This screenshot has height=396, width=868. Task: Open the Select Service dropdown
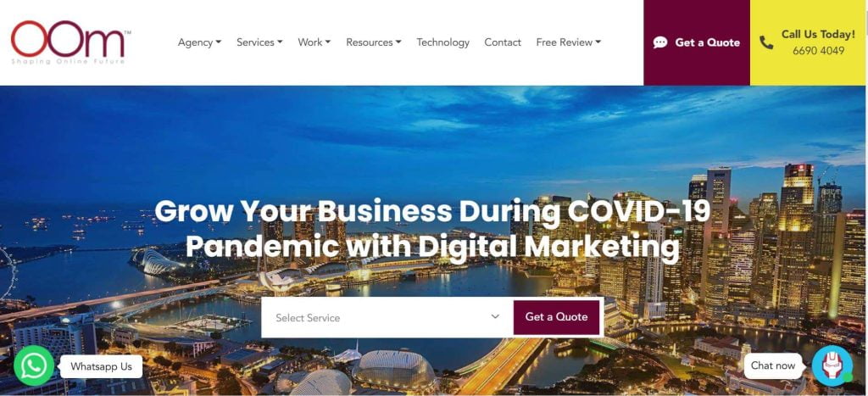[x=387, y=317]
